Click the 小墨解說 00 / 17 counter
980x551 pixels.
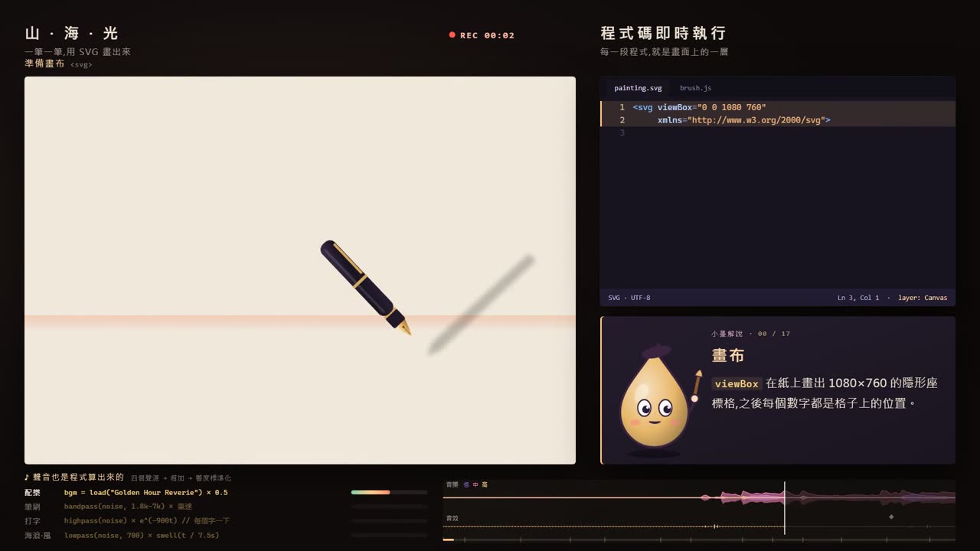(750, 334)
